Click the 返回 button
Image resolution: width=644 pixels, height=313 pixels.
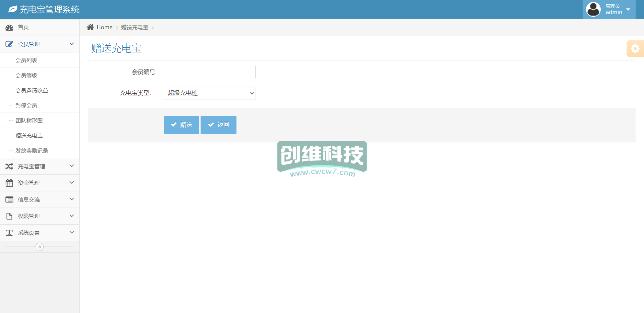218,125
